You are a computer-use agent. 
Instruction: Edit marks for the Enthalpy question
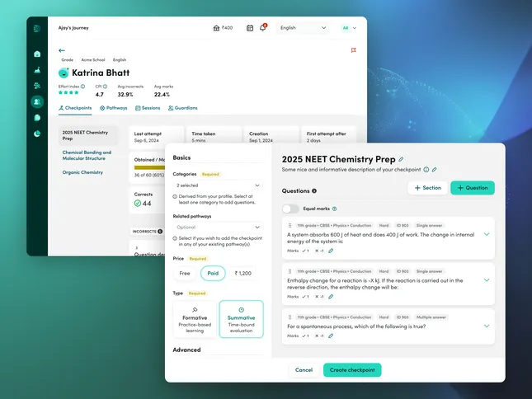[331, 297]
